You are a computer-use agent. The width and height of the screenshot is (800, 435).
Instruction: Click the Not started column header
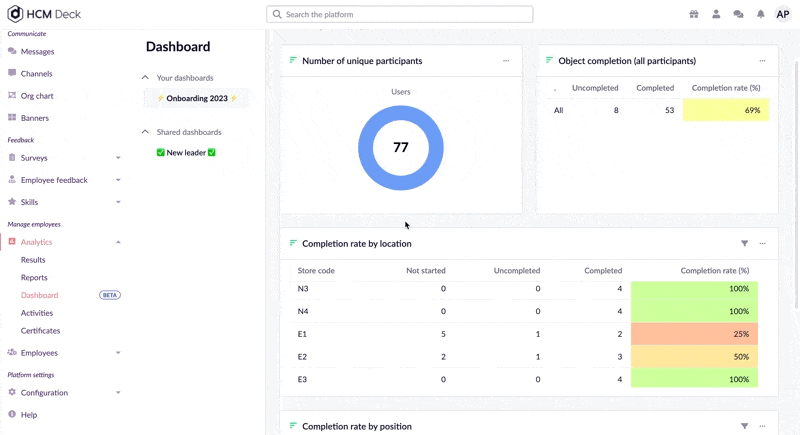[426, 270]
